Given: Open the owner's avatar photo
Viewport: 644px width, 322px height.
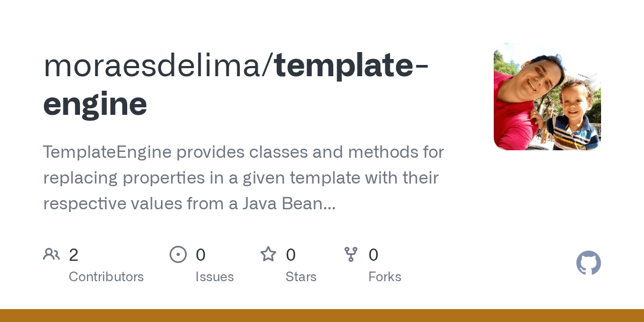Looking at the screenshot, I should click(547, 97).
